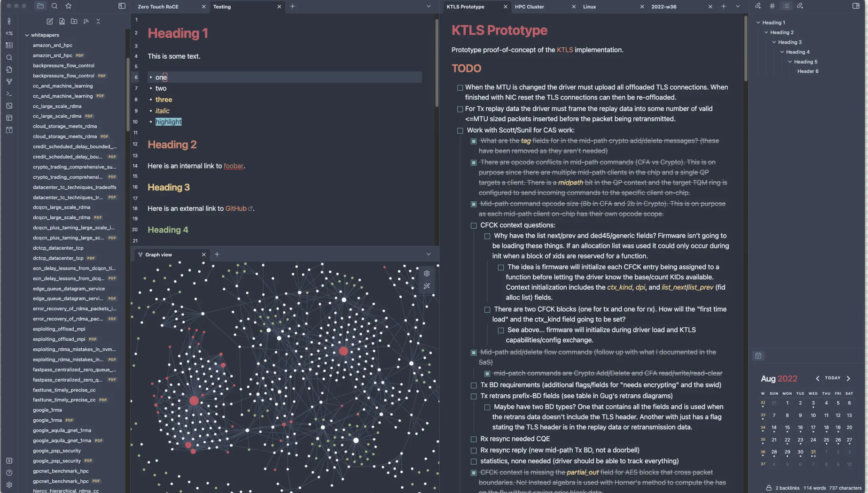Change file sort order icon
Viewport: 868px width, 493px height.
pos(86,21)
